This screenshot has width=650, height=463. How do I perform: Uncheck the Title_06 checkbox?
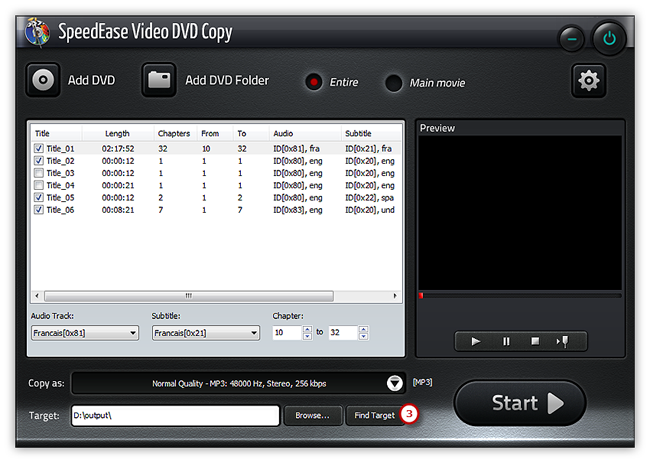[39, 210]
